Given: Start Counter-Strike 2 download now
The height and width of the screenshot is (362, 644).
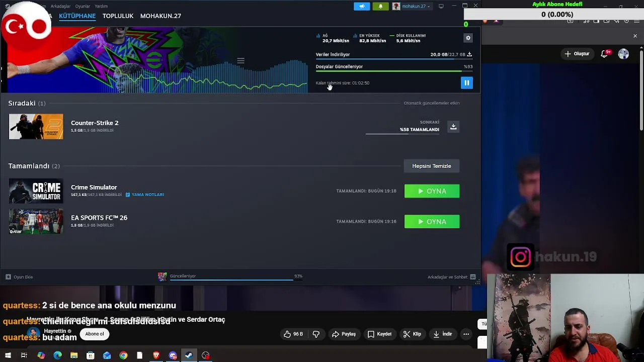Looking at the screenshot, I should click(x=453, y=127).
